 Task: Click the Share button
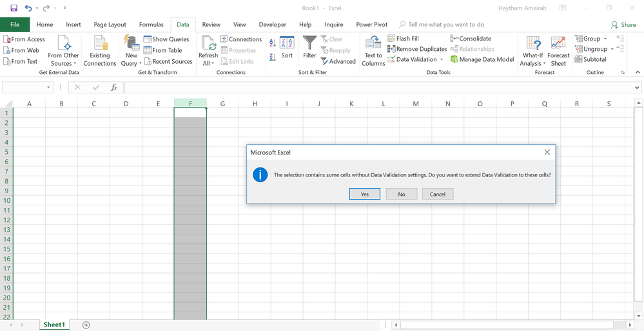click(623, 24)
